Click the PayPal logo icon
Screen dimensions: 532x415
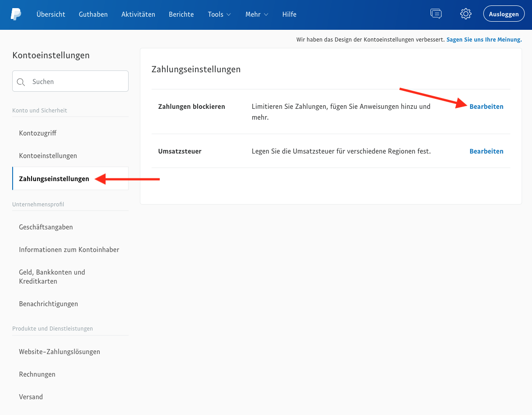[16, 14]
